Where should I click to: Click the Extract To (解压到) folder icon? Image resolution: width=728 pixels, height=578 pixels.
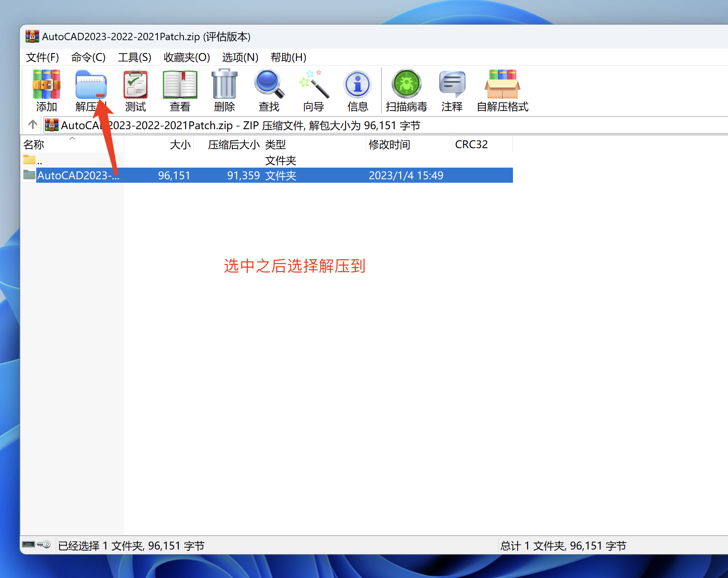coord(91,85)
